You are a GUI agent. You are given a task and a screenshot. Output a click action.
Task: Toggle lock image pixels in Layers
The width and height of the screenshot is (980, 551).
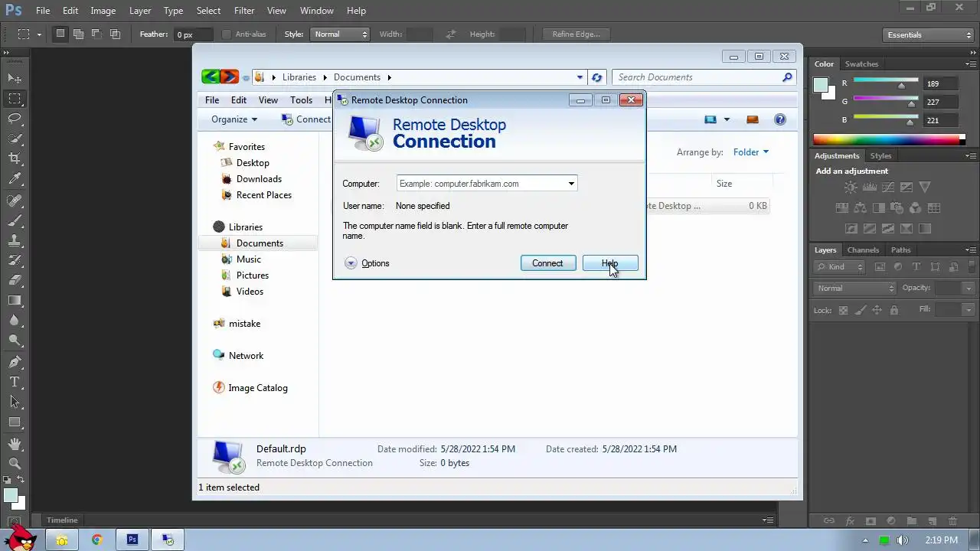pyautogui.click(x=861, y=310)
